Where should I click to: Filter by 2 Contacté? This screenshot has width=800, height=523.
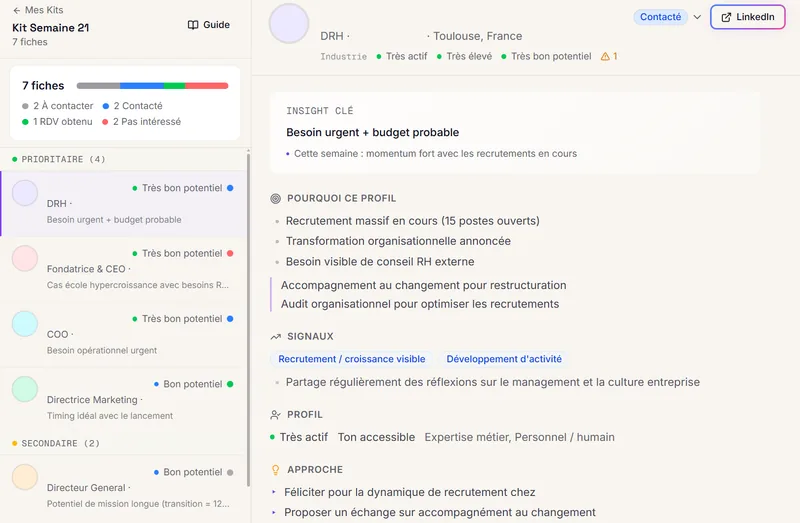(133, 106)
